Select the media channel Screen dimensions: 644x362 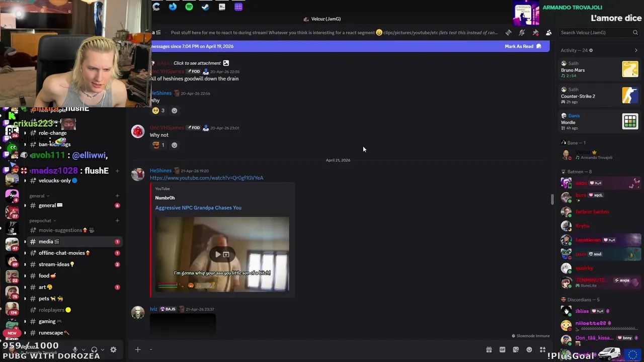click(73, 242)
